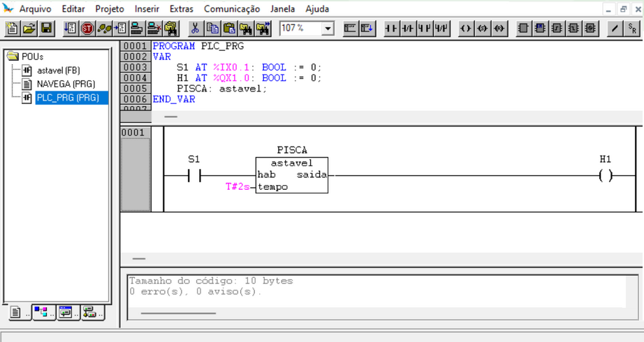Screen dimensions: 644x342
Task: Click the 107 % zoom field
Action: click(300, 29)
